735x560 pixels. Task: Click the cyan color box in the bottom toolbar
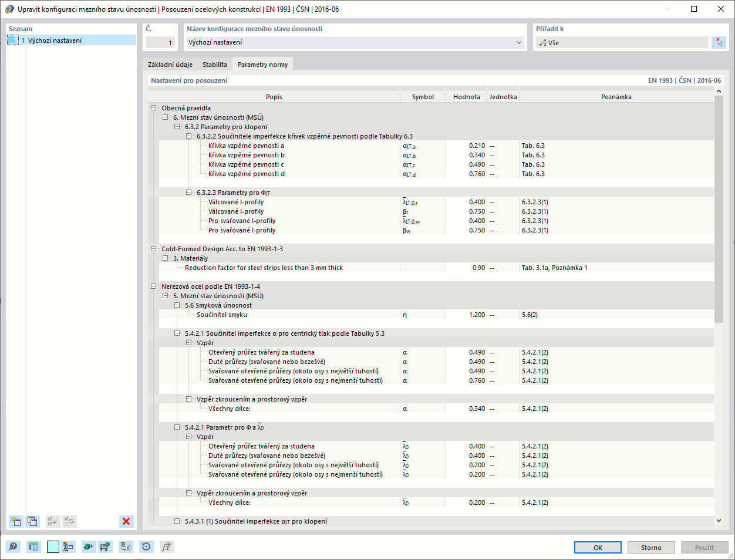(x=53, y=546)
